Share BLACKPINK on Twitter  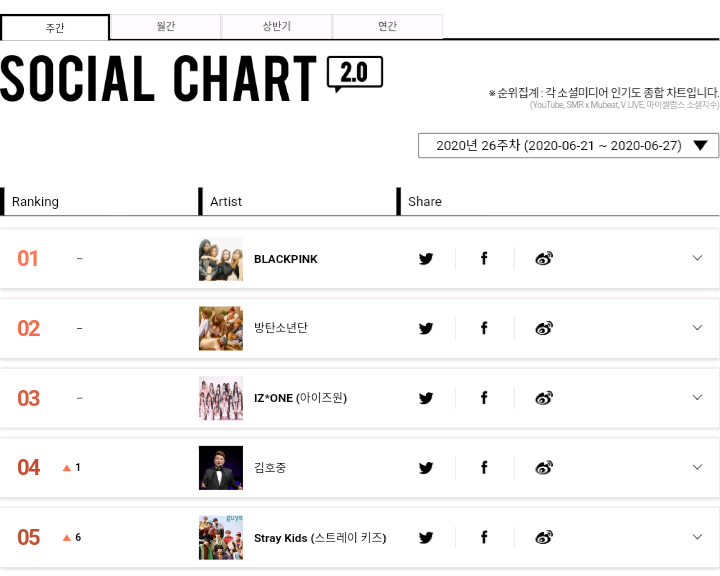coord(426,259)
